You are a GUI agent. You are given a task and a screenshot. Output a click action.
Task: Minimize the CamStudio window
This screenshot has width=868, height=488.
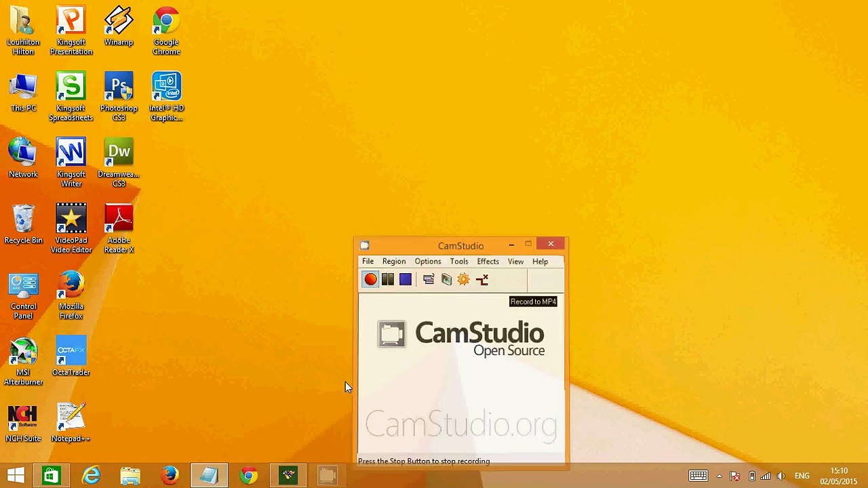pyautogui.click(x=511, y=245)
